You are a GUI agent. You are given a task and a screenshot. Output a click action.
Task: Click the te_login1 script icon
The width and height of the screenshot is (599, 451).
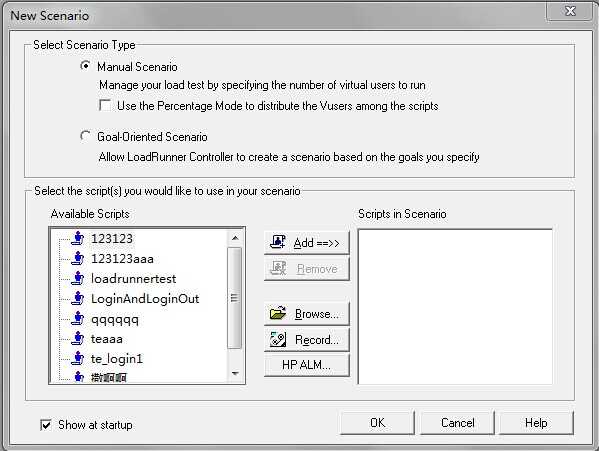pos(78,358)
